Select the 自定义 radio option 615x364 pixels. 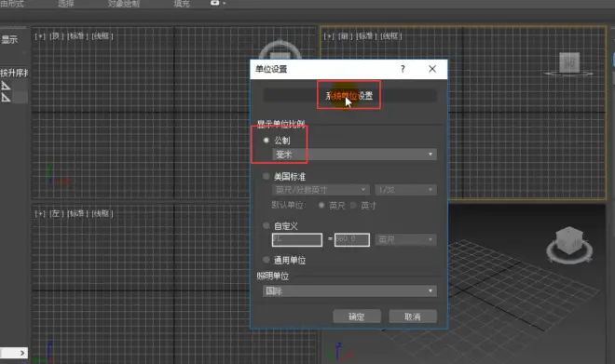[266, 225]
